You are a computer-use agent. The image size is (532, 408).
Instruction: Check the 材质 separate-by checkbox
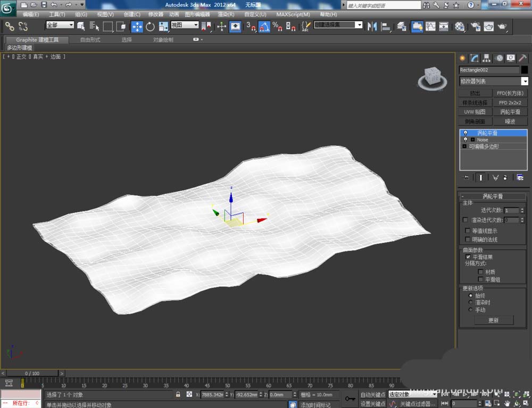tap(480, 272)
